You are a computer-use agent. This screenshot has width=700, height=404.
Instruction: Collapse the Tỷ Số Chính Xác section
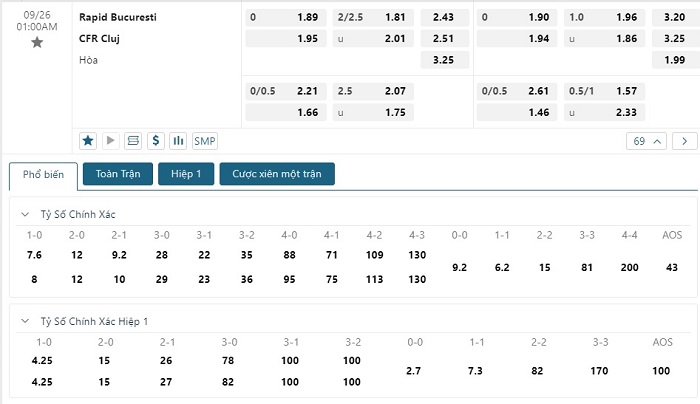click(x=25, y=214)
